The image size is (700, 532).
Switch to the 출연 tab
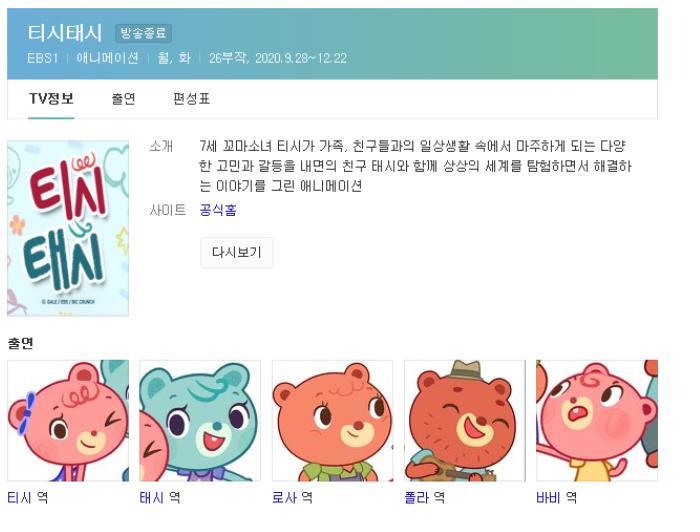click(123, 99)
